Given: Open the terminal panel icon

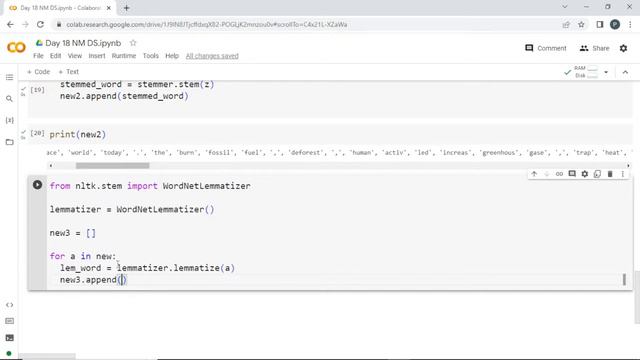Looking at the screenshot, I should click(9, 338).
